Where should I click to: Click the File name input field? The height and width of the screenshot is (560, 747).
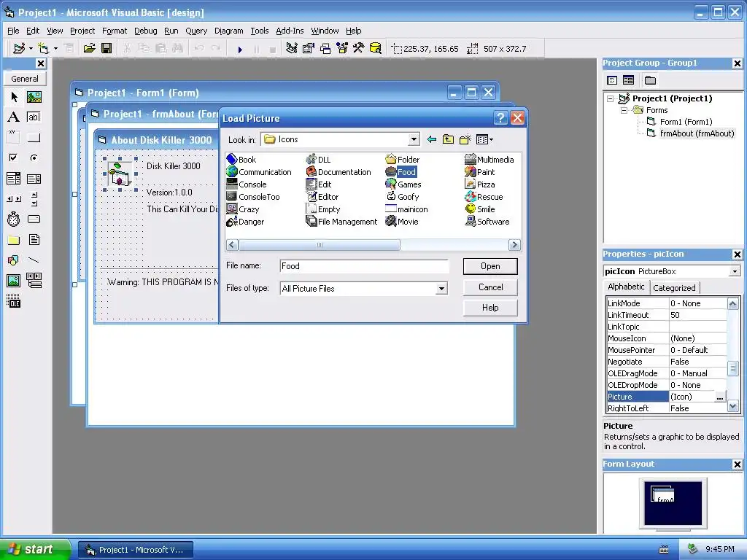coord(364,266)
